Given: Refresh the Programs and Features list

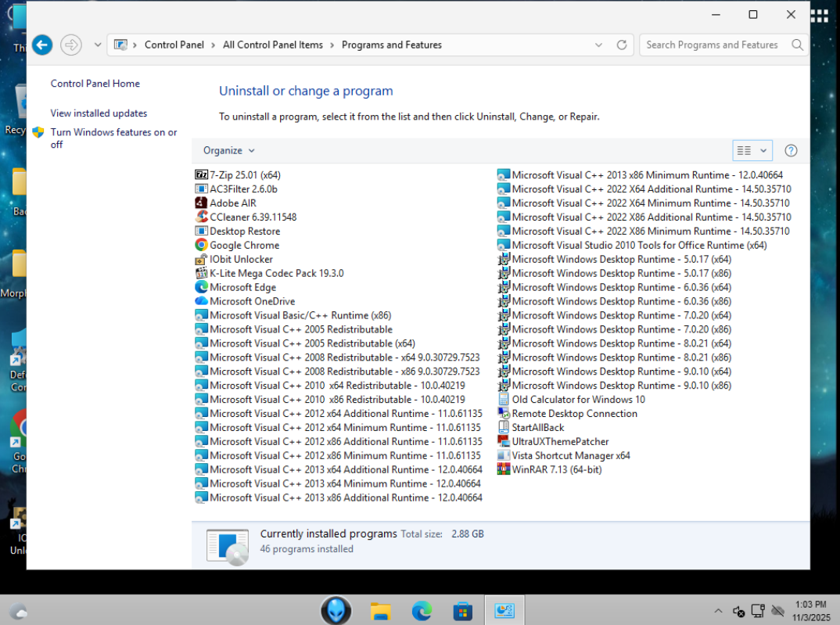Looking at the screenshot, I should click(x=622, y=45).
